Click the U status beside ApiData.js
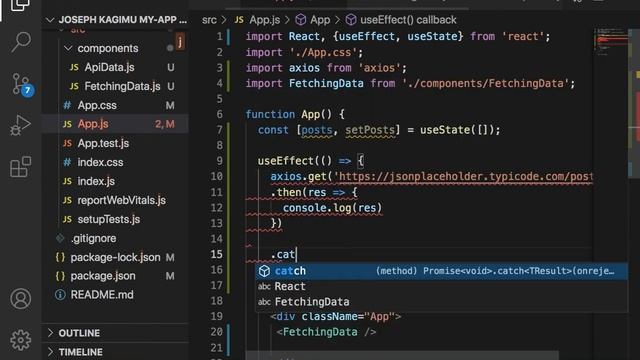This screenshot has height=360, width=640. click(x=171, y=67)
